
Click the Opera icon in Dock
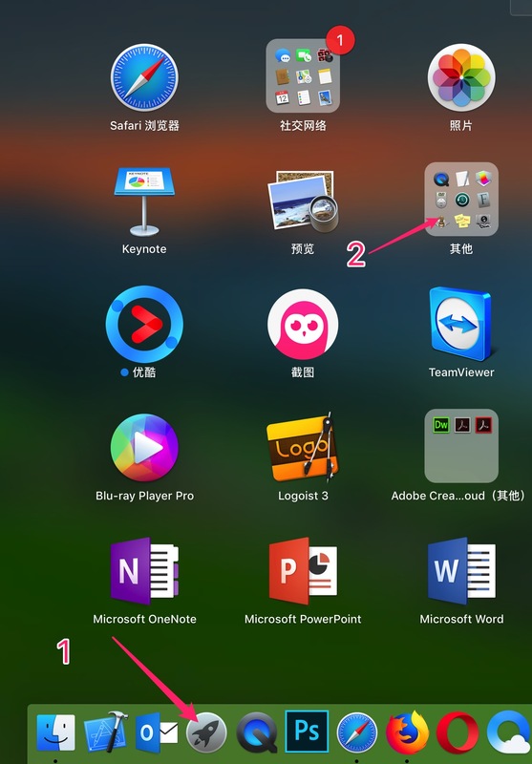click(457, 732)
